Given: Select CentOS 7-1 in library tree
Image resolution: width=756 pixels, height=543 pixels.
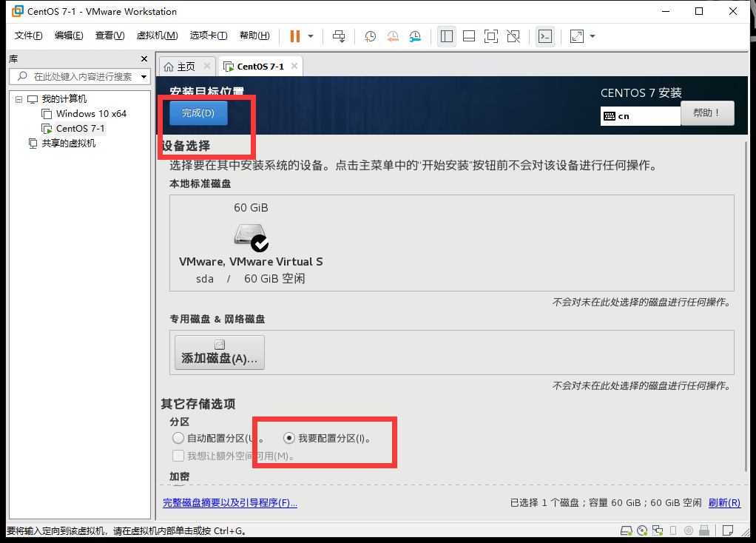Looking at the screenshot, I should click(80, 129).
